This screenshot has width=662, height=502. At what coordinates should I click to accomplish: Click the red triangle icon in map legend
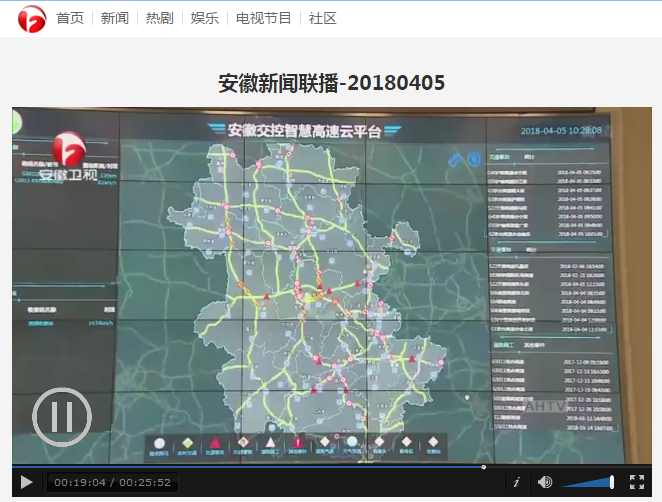(213, 442)
